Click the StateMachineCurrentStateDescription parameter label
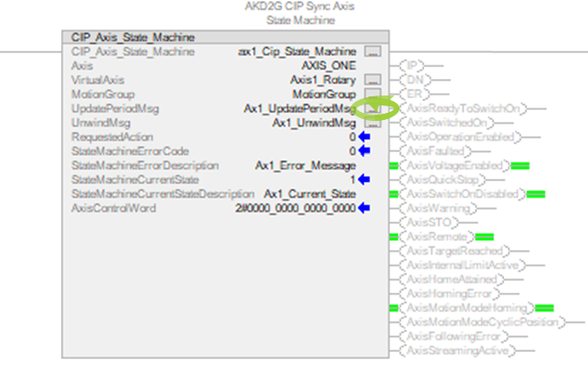588x380 pixels. click(x=163, y=194)
